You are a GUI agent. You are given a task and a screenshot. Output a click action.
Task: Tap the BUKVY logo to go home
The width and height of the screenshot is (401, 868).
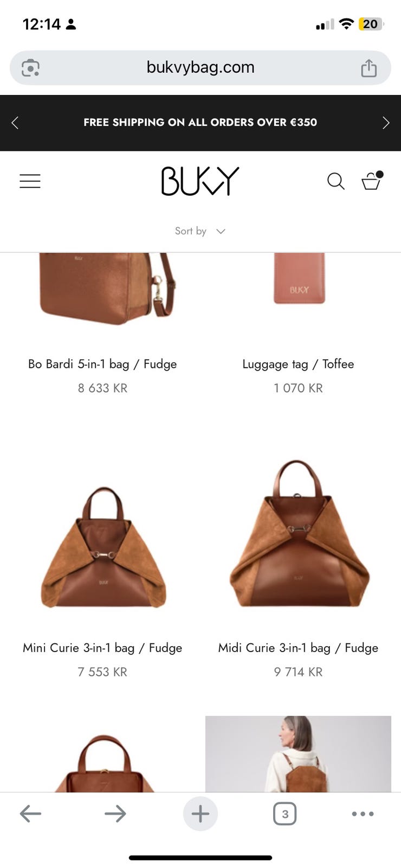[x=200, y=181]
